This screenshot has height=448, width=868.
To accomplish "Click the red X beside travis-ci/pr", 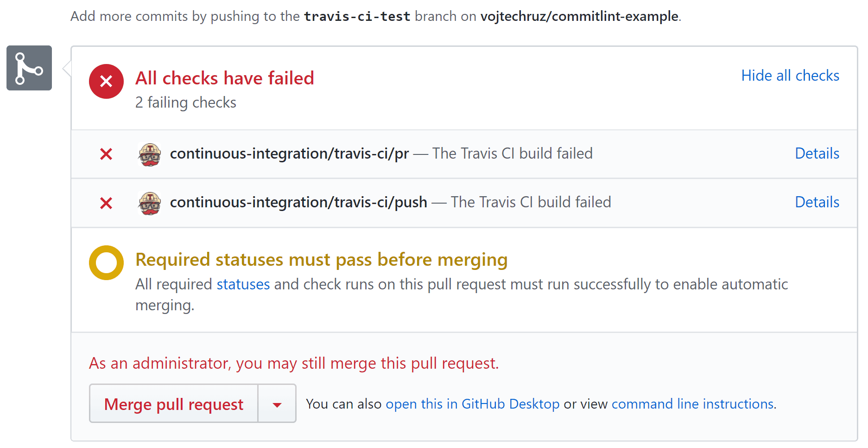I will click(x=106, y=154).
